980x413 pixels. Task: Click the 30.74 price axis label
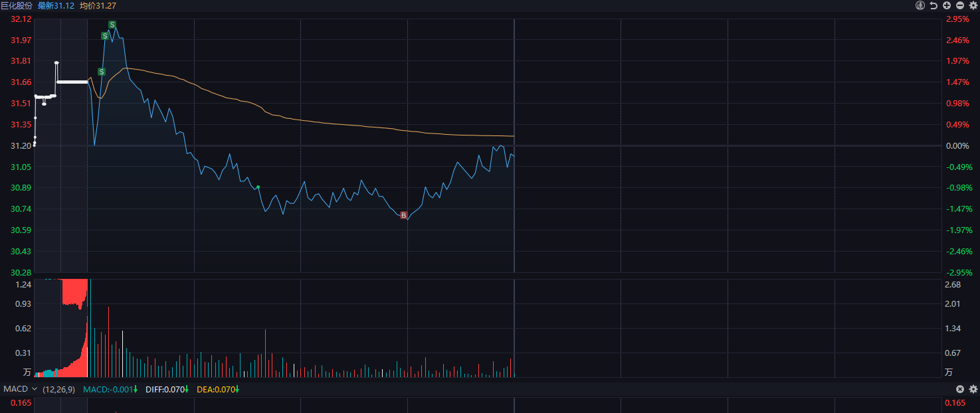point(21,208)
